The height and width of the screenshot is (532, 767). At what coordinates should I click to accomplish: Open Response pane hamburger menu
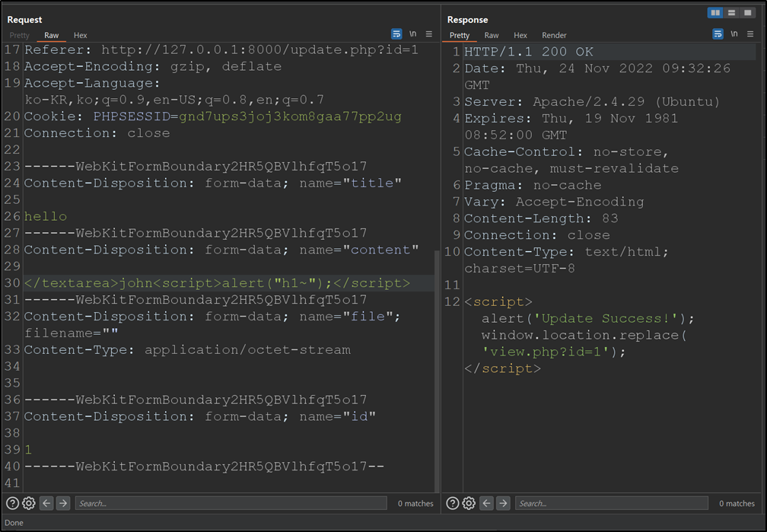(750, 33)
